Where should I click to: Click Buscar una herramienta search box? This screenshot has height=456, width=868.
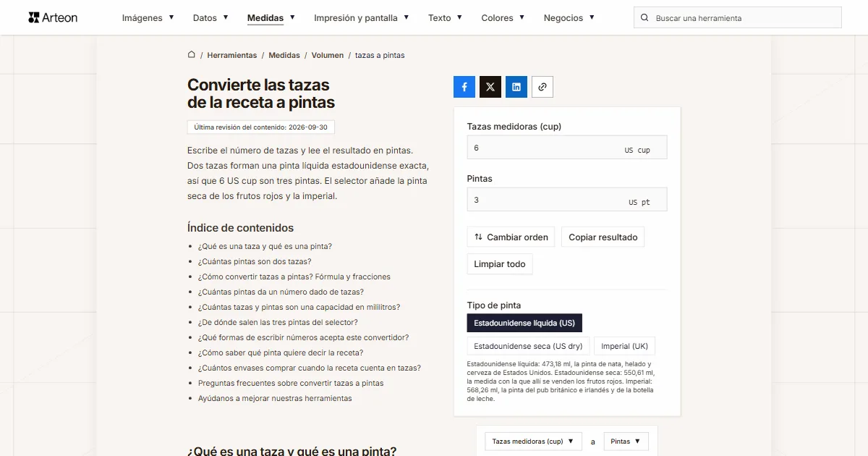[738, 18]
